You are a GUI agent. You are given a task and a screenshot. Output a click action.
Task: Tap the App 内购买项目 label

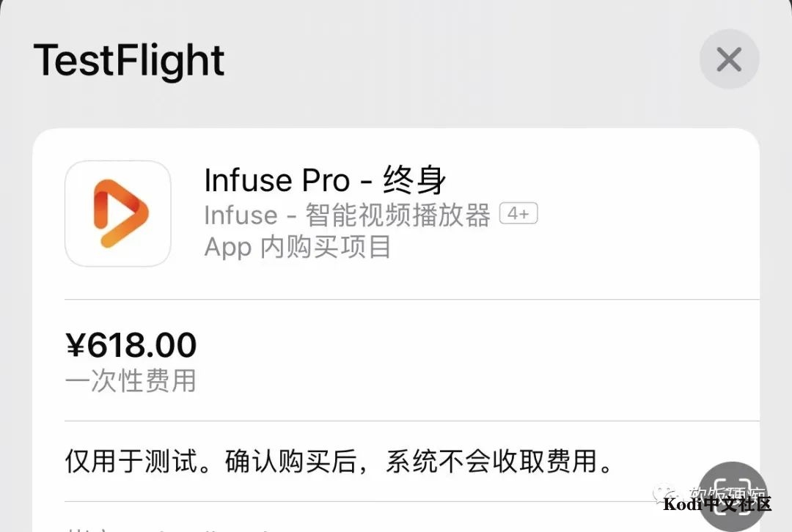click(298, 248)
